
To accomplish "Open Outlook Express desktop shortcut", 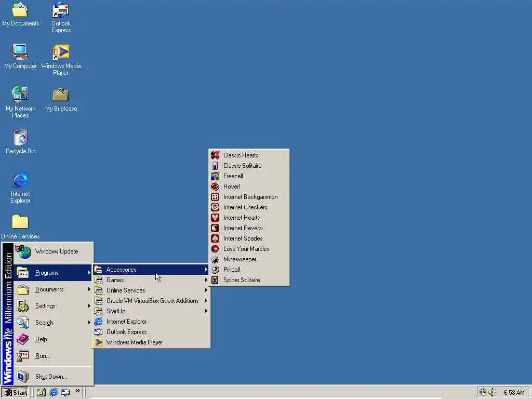I will point(61,17).
